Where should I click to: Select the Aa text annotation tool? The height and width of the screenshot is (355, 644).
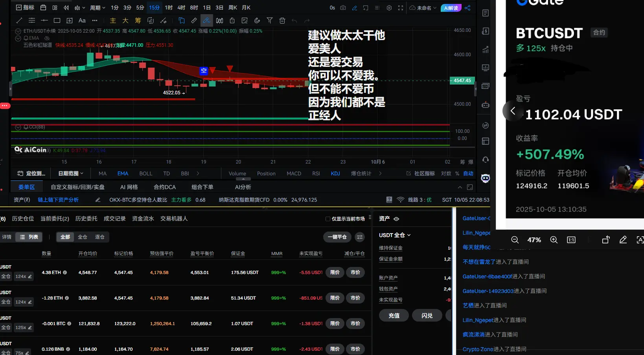[x=82, y=20]
